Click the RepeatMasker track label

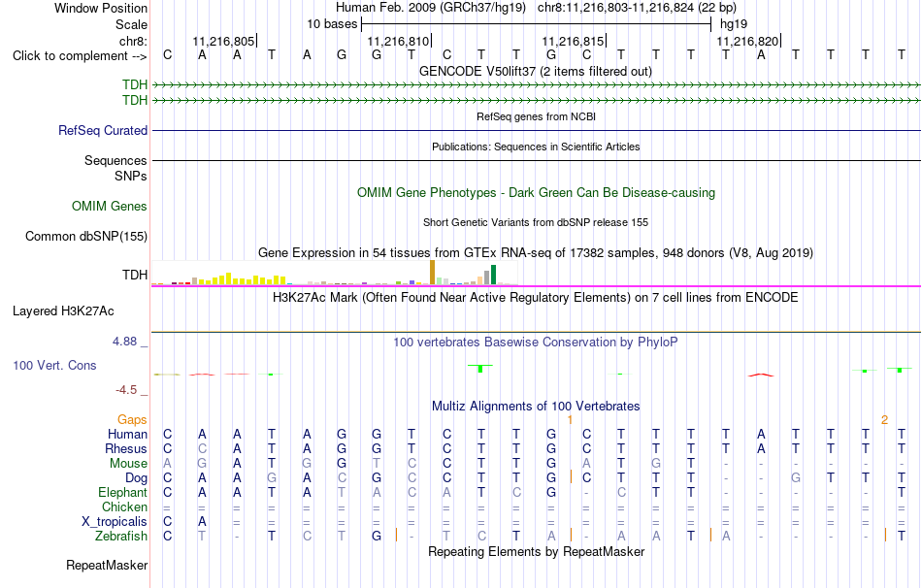(x=107, y=565)
